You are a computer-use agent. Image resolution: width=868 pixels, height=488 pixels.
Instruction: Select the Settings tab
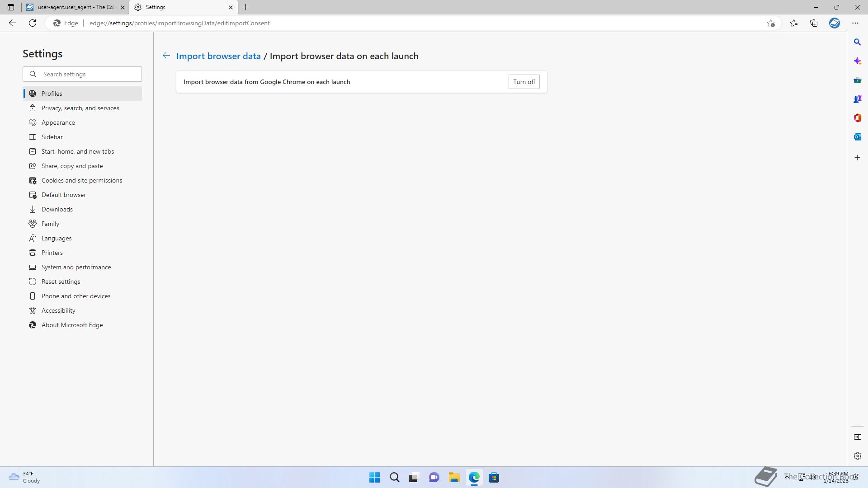coord(183,7)
